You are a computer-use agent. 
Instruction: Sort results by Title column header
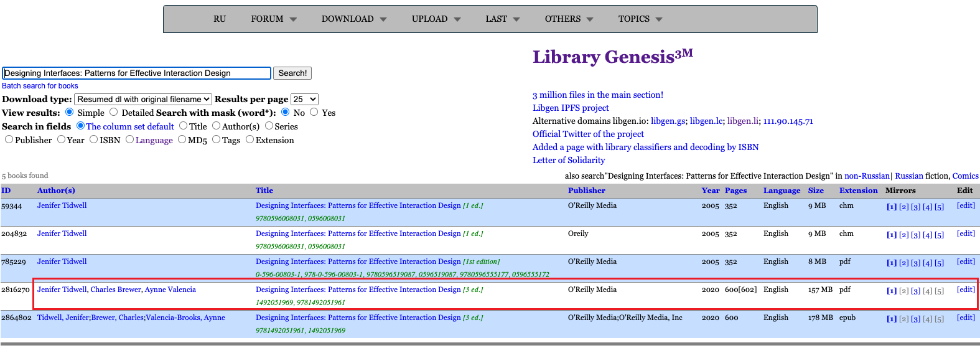pyautogui.click(x=264, y=191)
